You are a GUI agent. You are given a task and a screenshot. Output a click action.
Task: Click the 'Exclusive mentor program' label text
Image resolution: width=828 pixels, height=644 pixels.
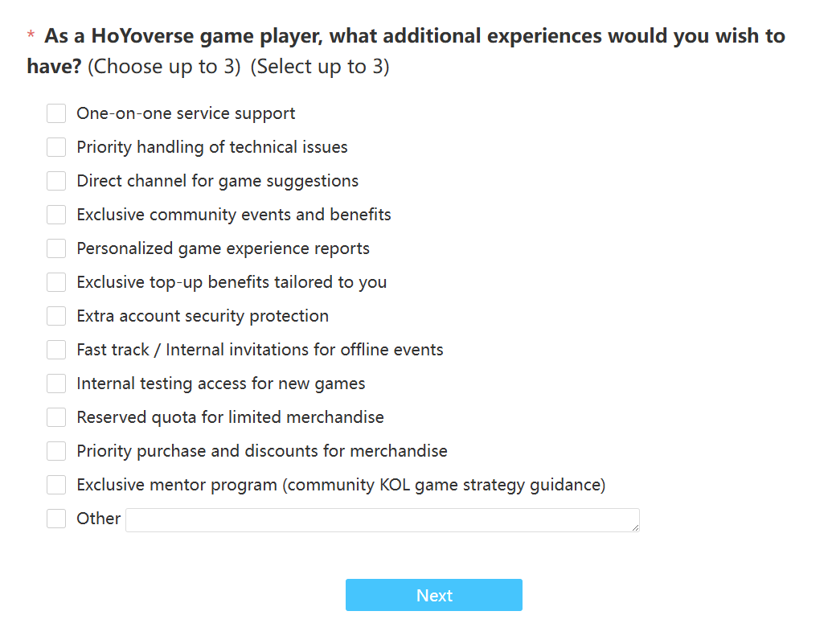(x=341, y=485)
